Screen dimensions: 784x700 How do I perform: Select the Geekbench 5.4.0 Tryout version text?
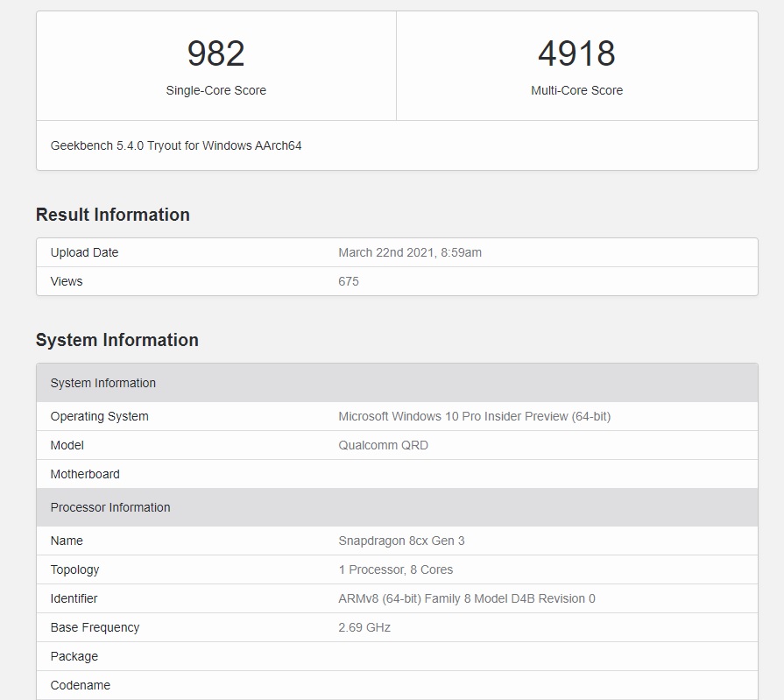tap(176, 145)
